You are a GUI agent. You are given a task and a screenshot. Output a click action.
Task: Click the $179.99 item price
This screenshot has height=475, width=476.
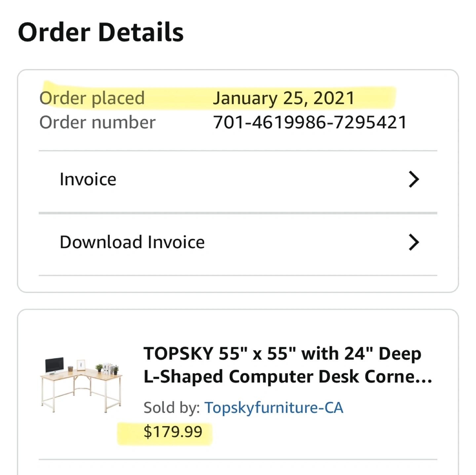pyautogui.click(x=173, y=432)
